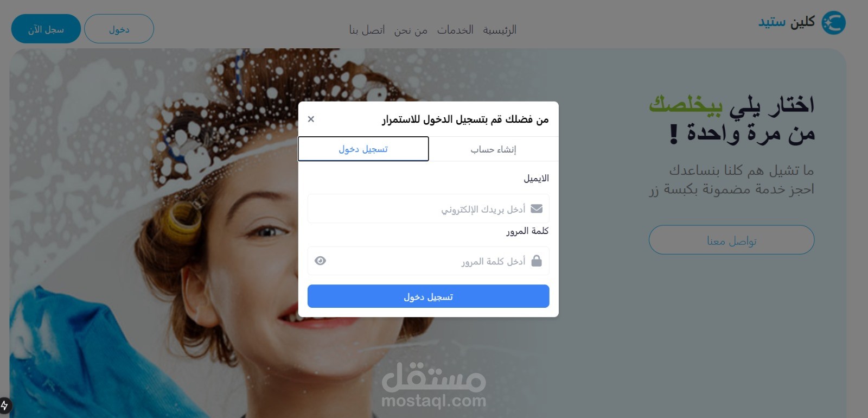Viewport: 868px width, 418px height.
Task: Focus the password input field
Action: (x=429, y=261)
